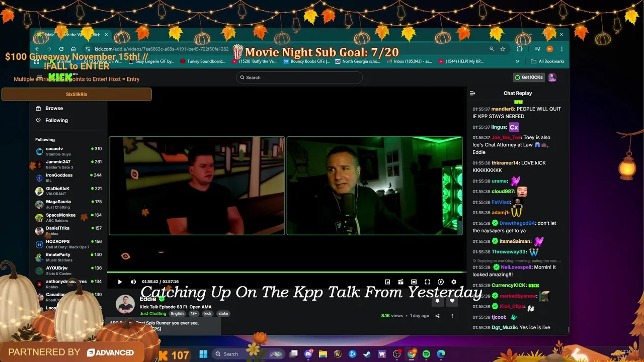The width and height of the screenshot is (644, 362).
Task: Open Bouncy Boobs GIFs bookmark
Action: point(306,61)
